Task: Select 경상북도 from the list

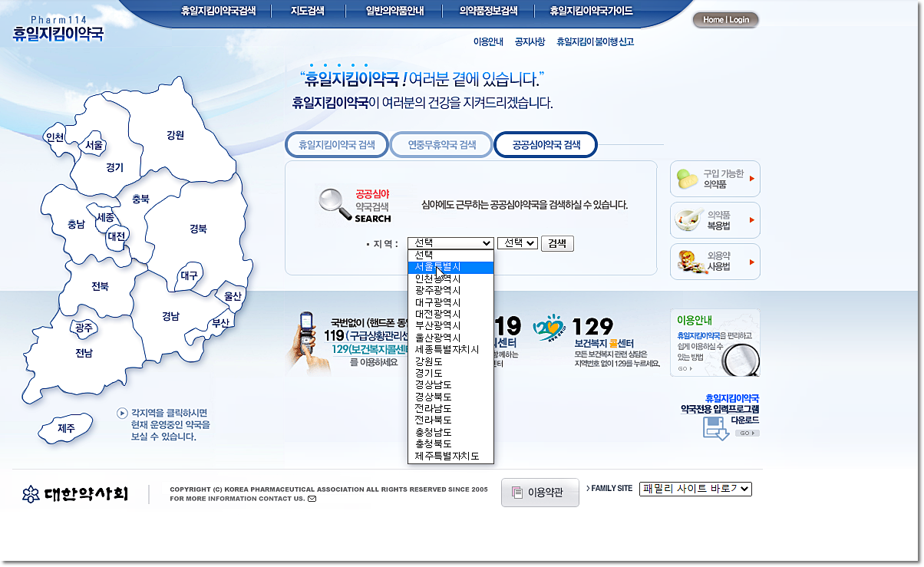Action: click(450, 397)
